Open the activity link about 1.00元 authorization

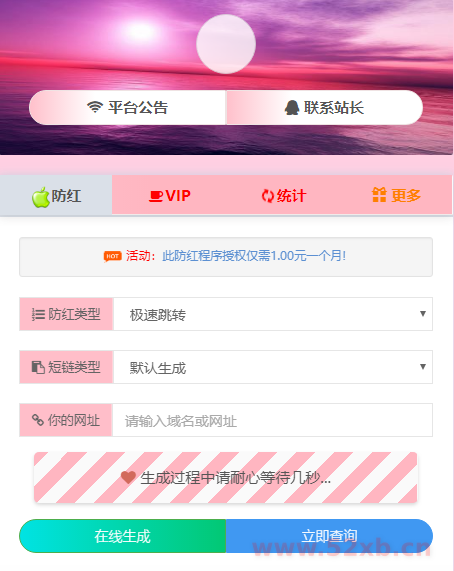pos(254,256)
